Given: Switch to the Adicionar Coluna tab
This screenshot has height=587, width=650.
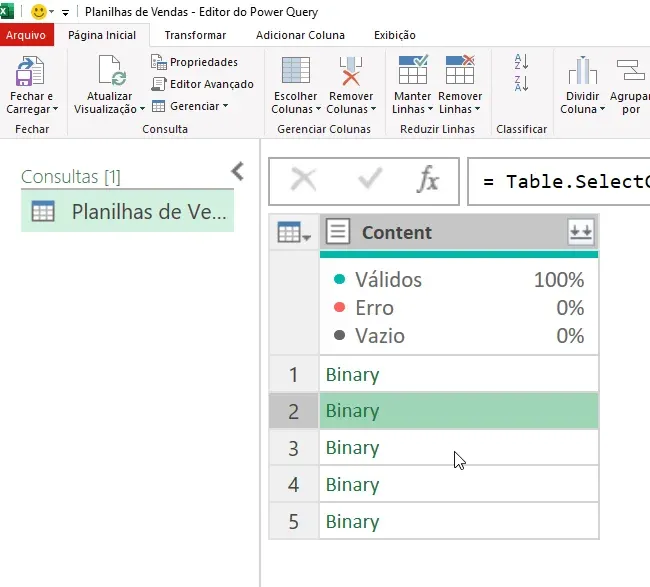Looking at the screenshot, I should click(300, 35).
